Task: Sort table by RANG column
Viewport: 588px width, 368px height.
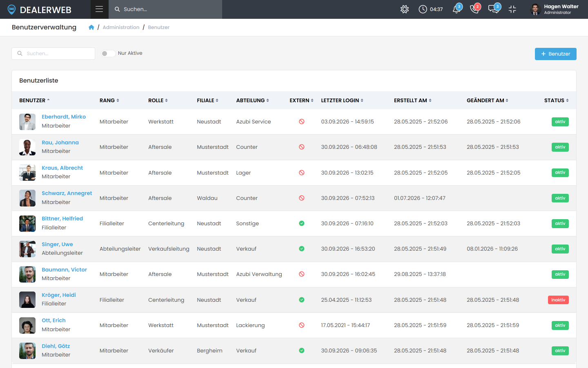Action: click(109, 100)
